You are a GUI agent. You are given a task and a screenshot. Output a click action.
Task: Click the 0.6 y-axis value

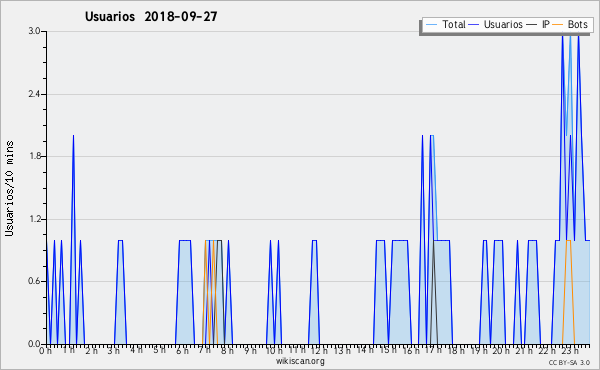34,281
